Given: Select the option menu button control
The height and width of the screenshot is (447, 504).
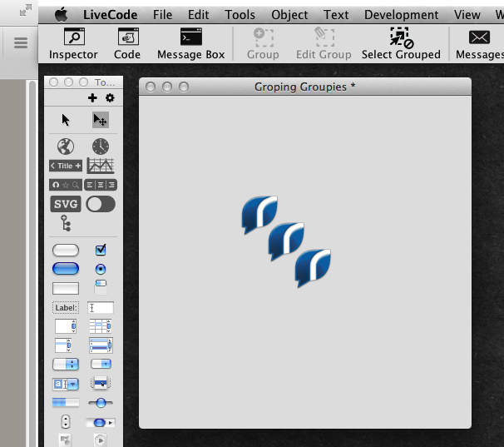Looking at the screenshot, I should pos(66,365).
